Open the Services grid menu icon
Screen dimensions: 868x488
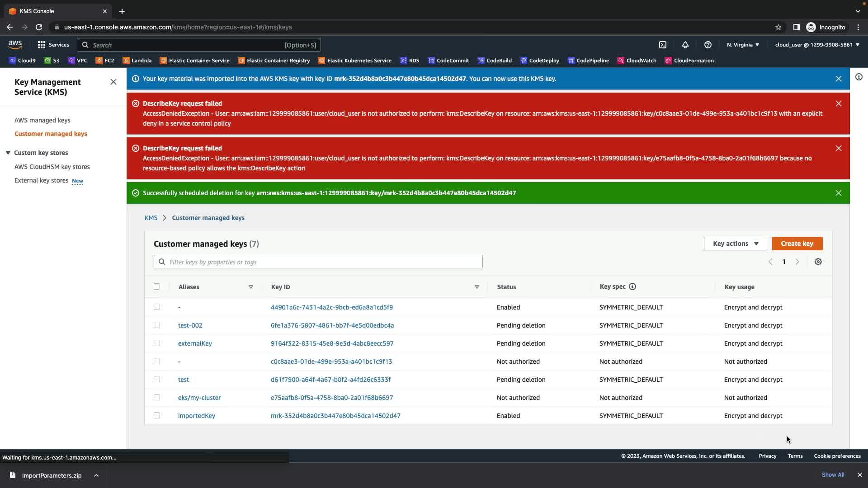coord(42,45)
